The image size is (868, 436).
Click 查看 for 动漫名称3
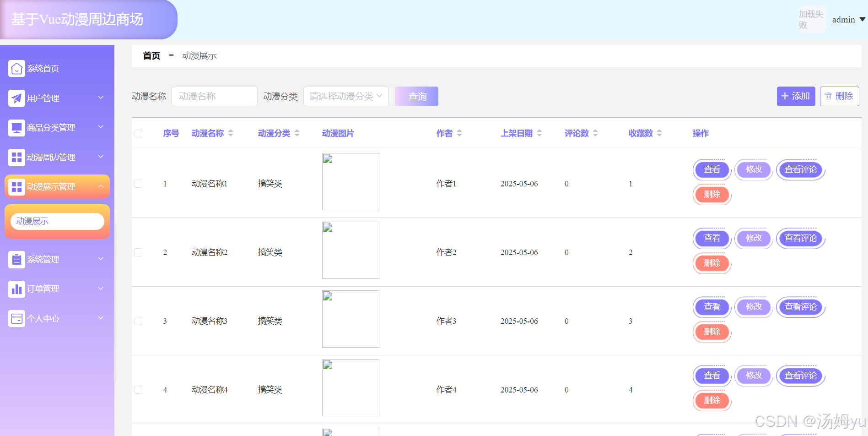pos(712,307)
